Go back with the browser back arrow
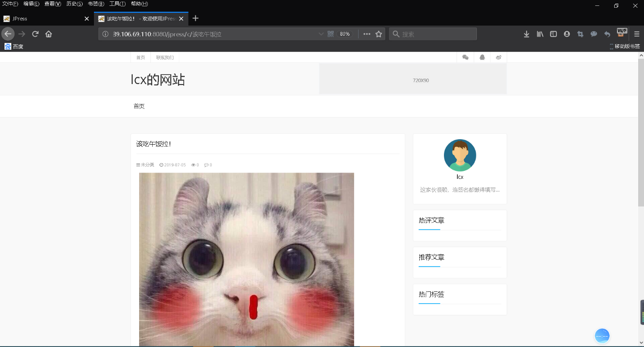The image size is (644, 347). click(x=8, y=34)
